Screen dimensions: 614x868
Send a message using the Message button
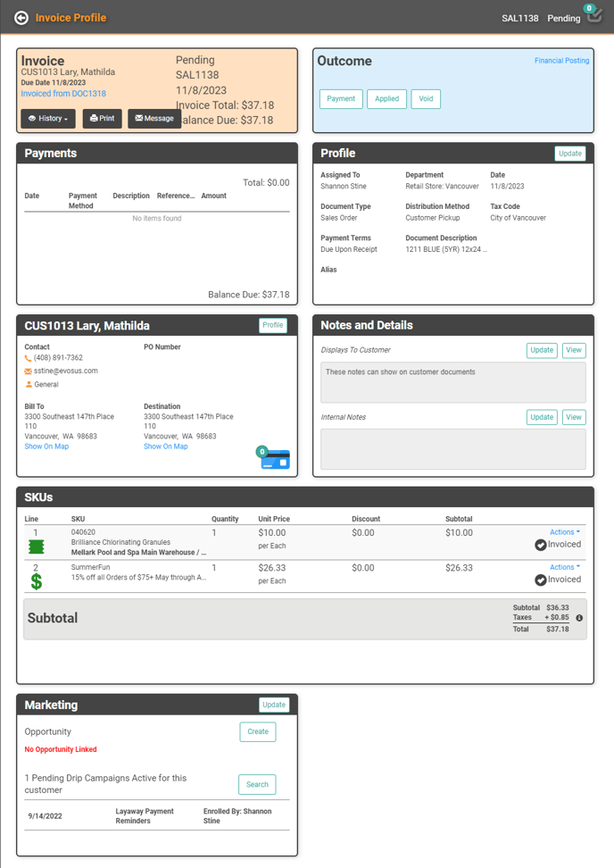point(154,119)
